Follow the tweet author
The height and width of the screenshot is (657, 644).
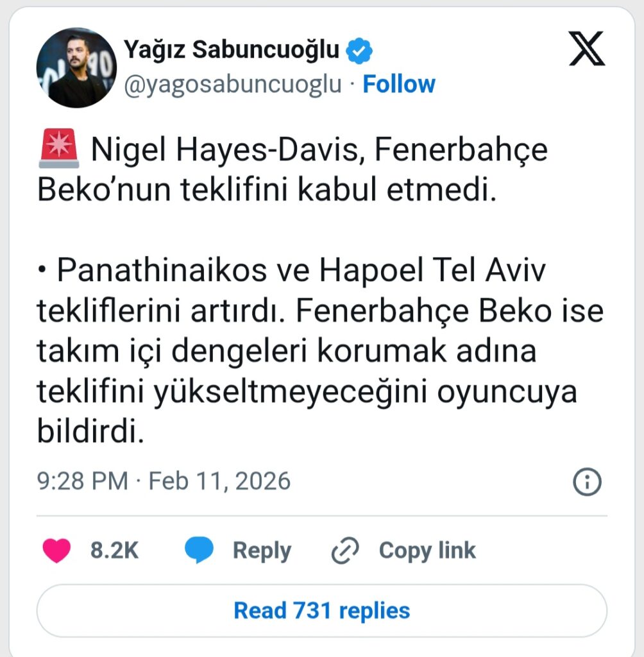399,84
